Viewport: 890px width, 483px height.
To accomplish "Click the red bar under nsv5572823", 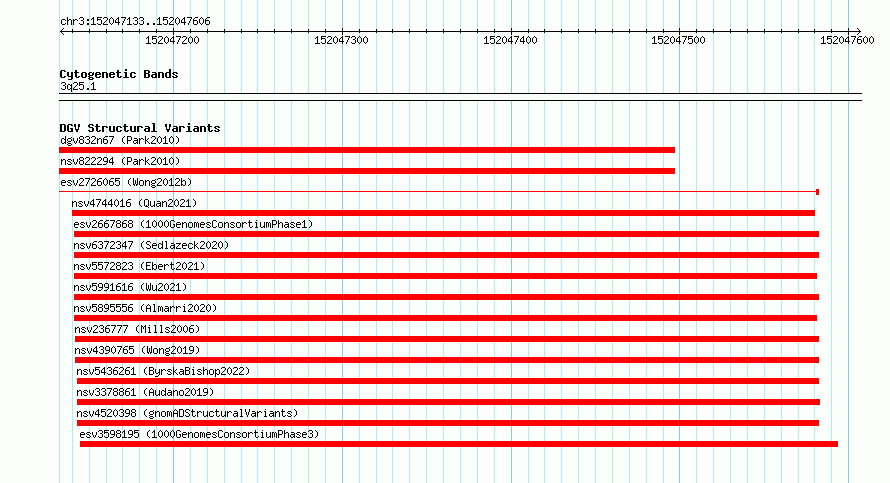I will (x=446, y=276).
